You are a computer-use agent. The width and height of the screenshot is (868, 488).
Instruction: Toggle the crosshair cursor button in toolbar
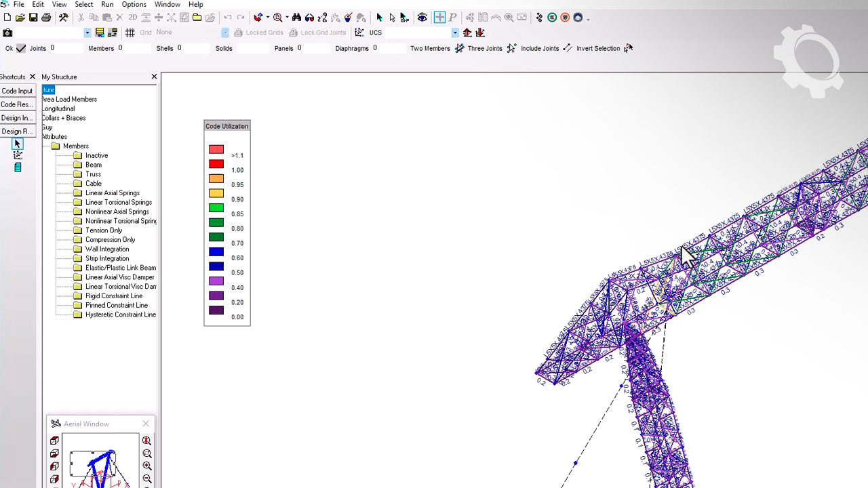pos(439,18)
